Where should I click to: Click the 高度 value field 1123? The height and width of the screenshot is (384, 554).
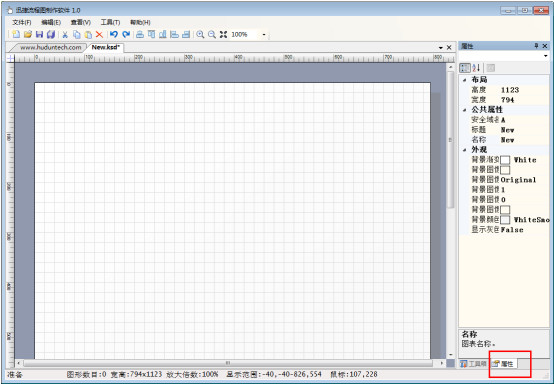tap(524, 90)
